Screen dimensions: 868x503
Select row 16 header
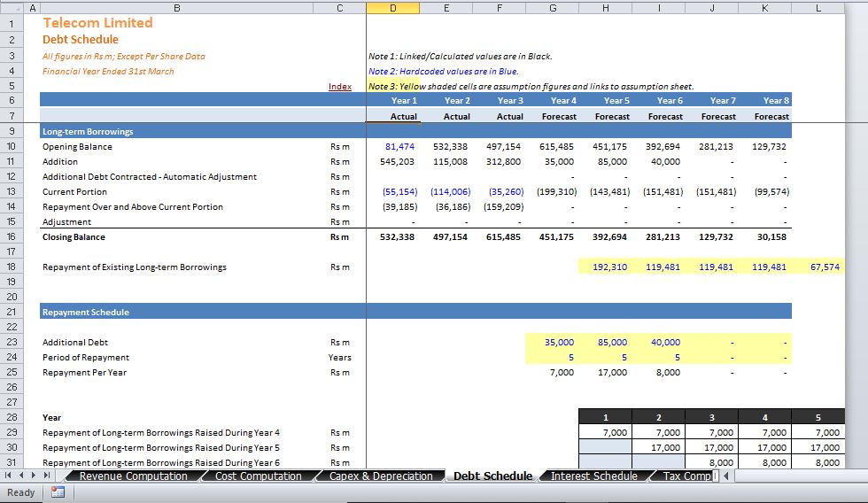[x=12, y=236]
